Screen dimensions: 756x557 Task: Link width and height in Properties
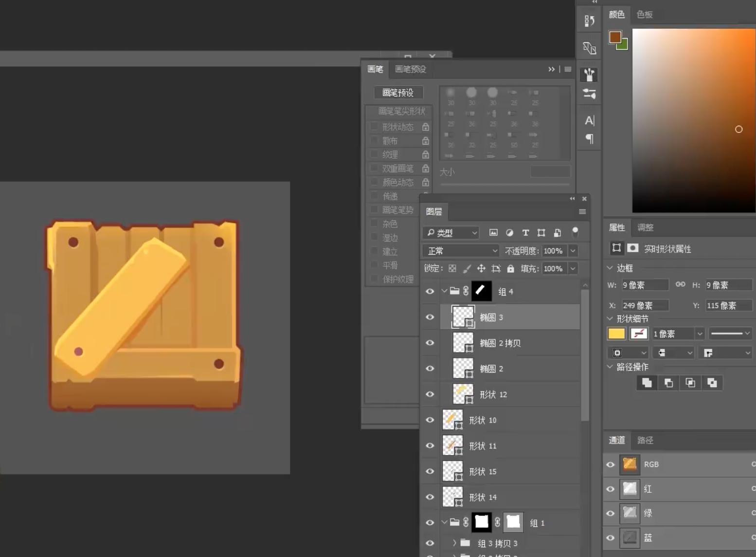pyautogui.click(x=680, y=285)
